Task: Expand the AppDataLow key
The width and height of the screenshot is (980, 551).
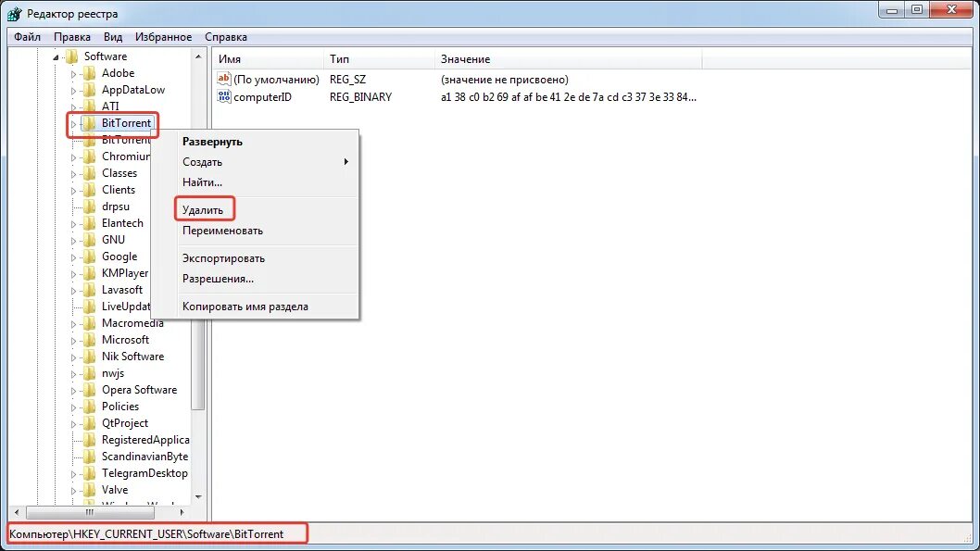Action: 73,91
